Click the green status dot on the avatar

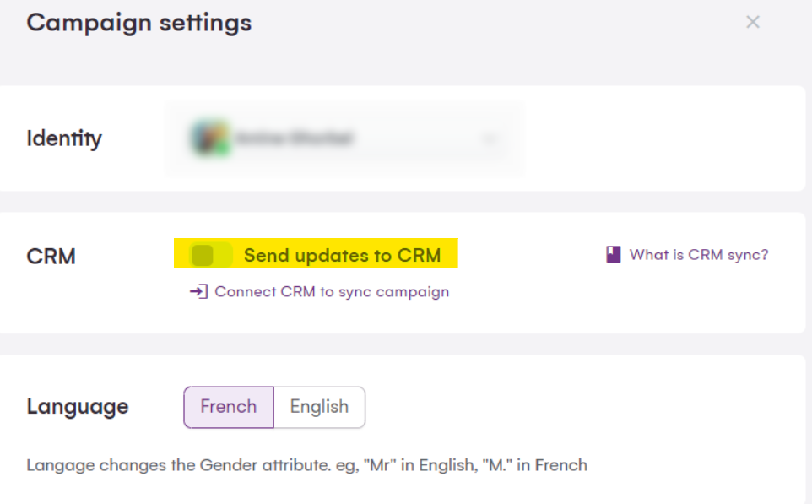[221, 148]
